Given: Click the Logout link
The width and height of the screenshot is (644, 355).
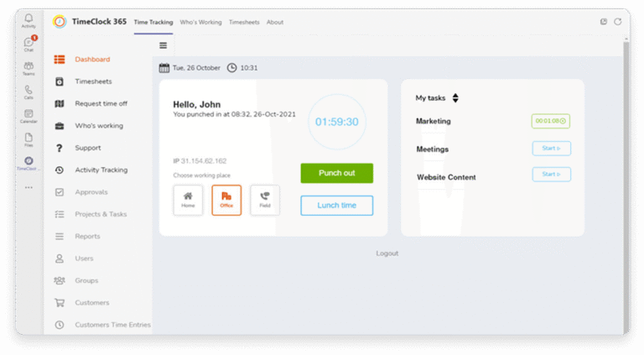Looking at the screenshot, I should coord(387,253).
